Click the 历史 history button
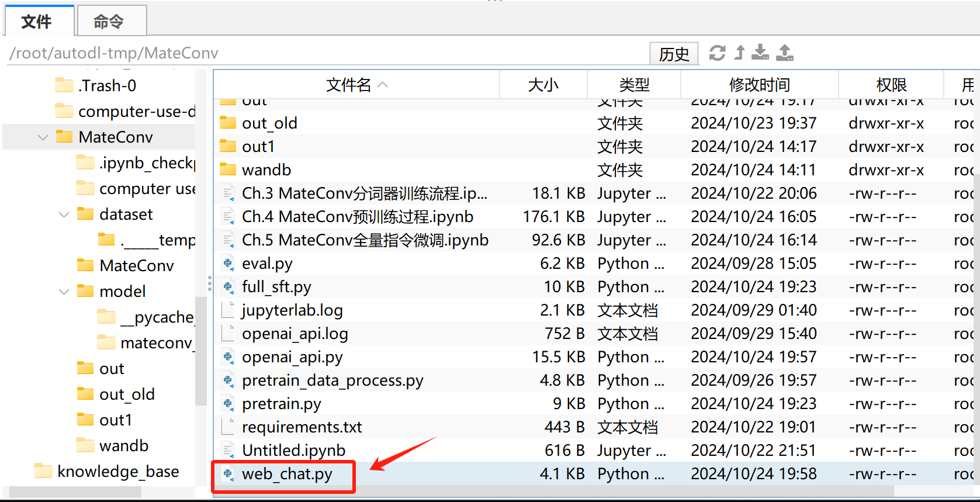The width and height of the screenshot is (980, 502). 674,54
